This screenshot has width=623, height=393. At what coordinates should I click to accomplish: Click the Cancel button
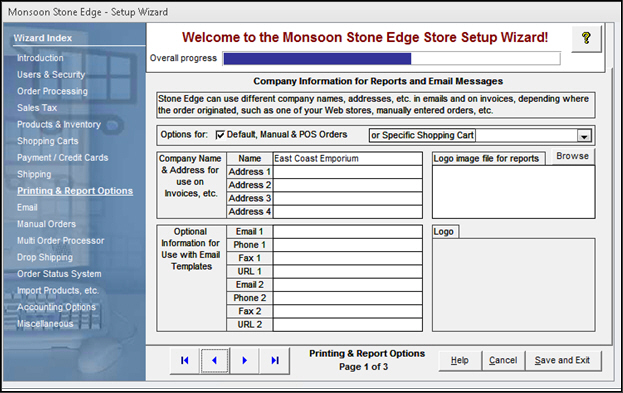(x=503, y=360)
